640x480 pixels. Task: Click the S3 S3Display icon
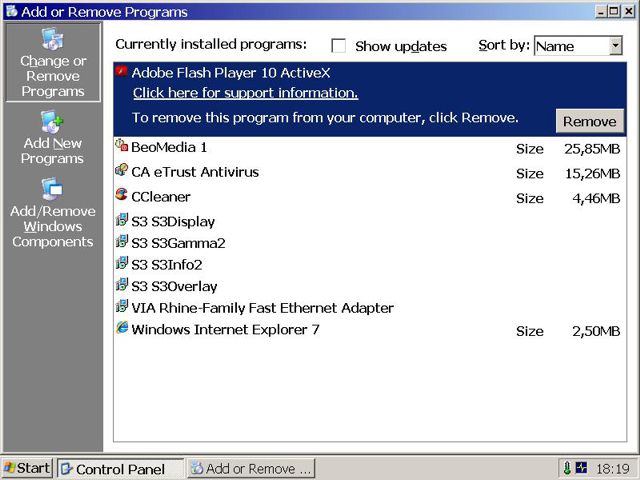(121, 220)
